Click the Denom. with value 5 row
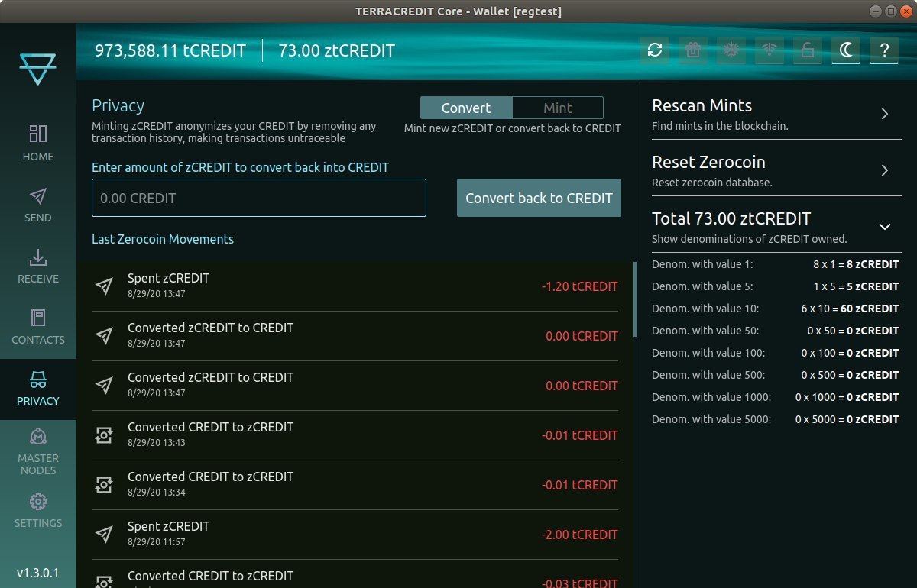917x588 pixels. tap(775, 286)
